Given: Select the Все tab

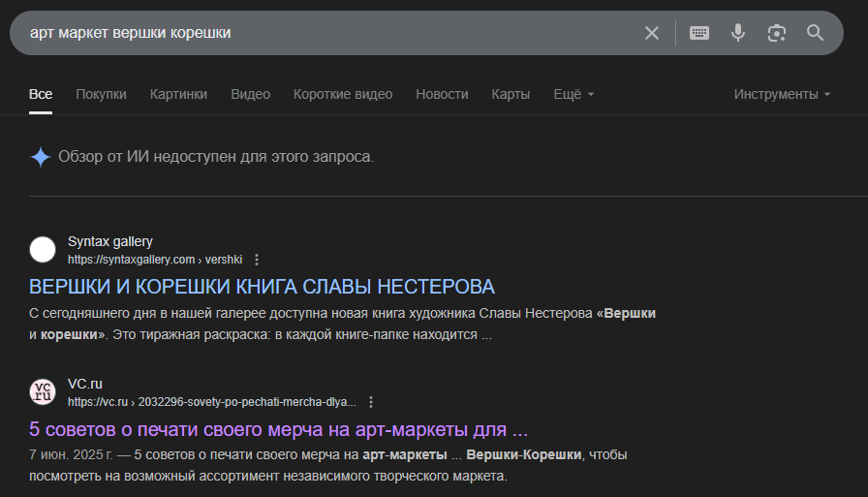Looking at the screenshot, I should [x=41, y=95].
